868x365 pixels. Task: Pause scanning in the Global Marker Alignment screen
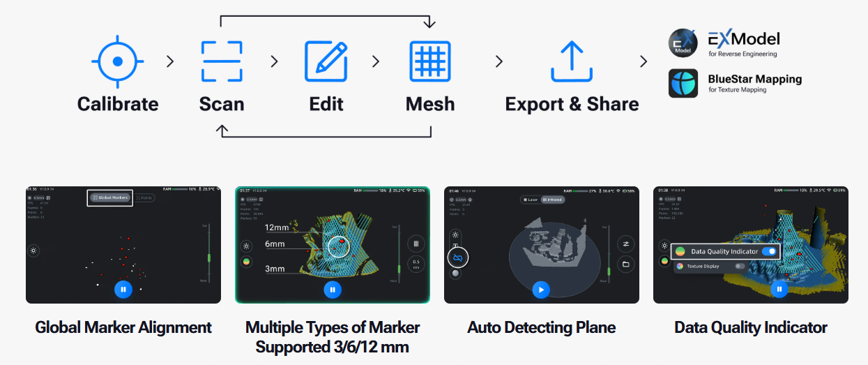(123, 289)
